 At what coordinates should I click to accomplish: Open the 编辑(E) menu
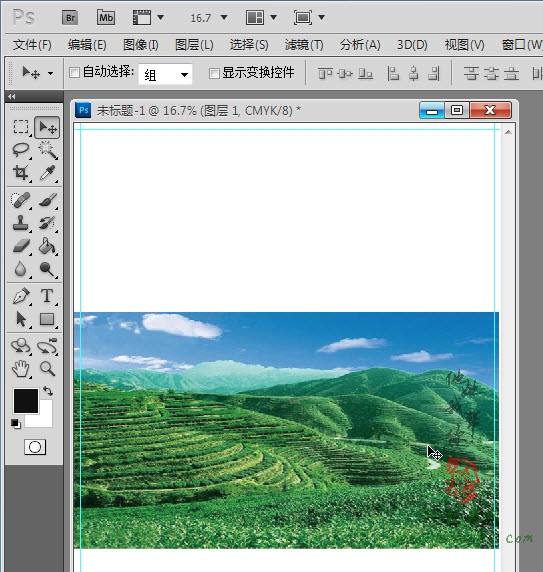[x=87, y=45]
